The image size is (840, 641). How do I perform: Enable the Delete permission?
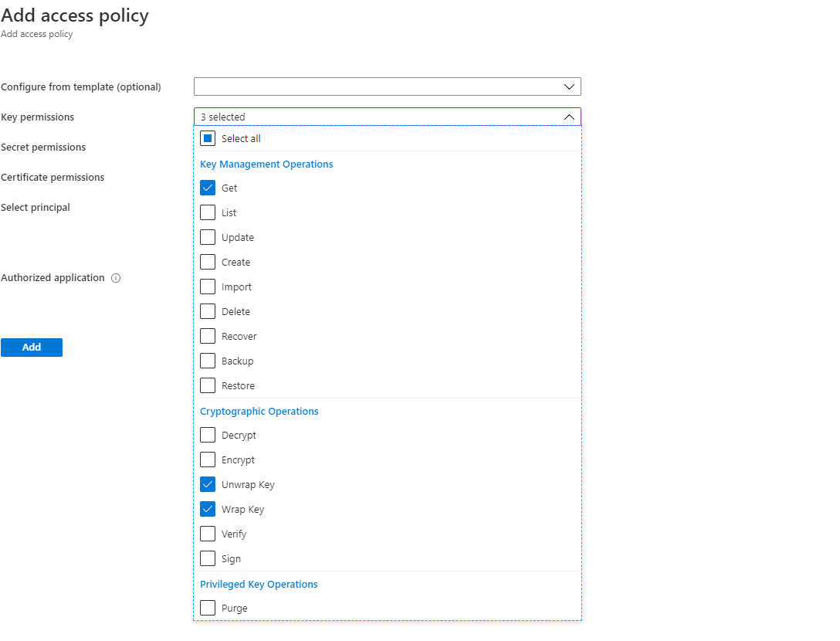[x=207, y=311]
